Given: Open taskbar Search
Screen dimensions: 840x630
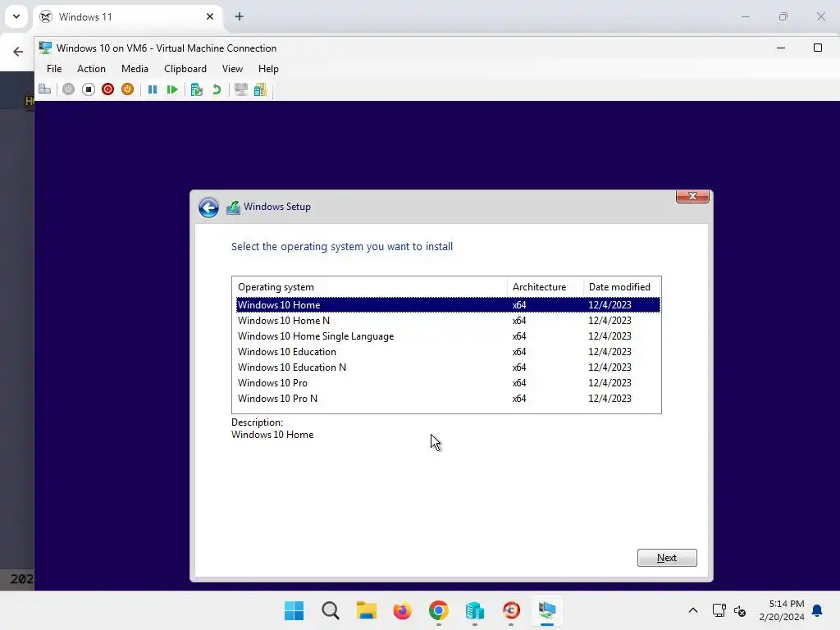Looking at the screenshot, I should click(331, 610).
